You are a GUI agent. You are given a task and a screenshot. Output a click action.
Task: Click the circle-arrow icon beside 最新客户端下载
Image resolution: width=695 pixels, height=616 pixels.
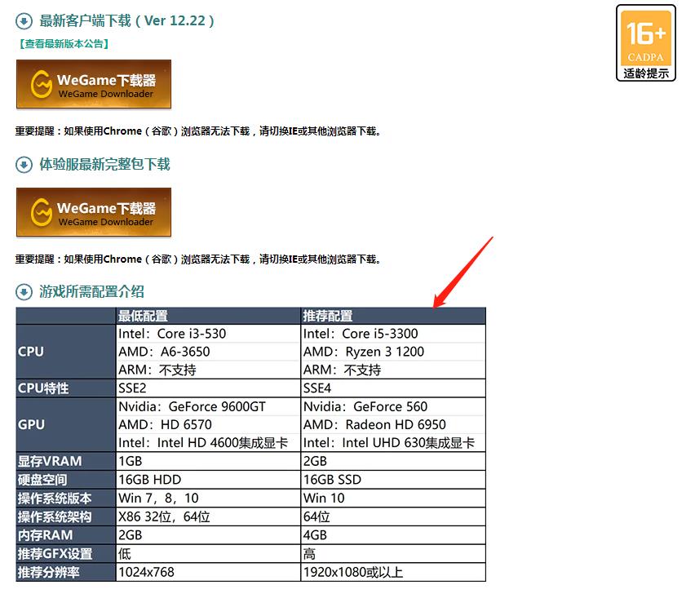tap(24, 22)
